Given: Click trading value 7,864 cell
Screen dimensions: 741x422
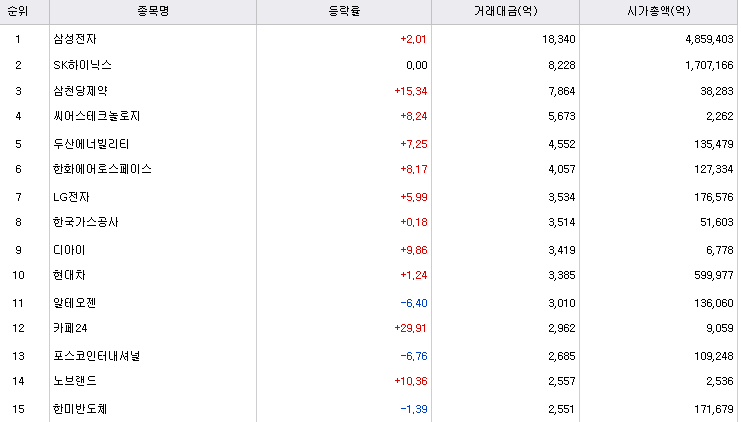Looking at the screenshot, I should (x=561, y=91).
